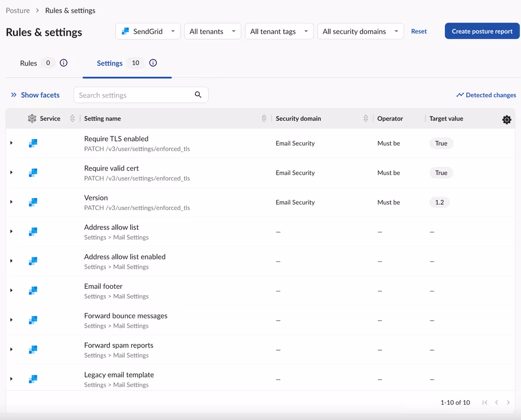The height and width of the screenshot is (420, 521).
Task: Click the info icon next to Rules
Action: click(63, 63)
